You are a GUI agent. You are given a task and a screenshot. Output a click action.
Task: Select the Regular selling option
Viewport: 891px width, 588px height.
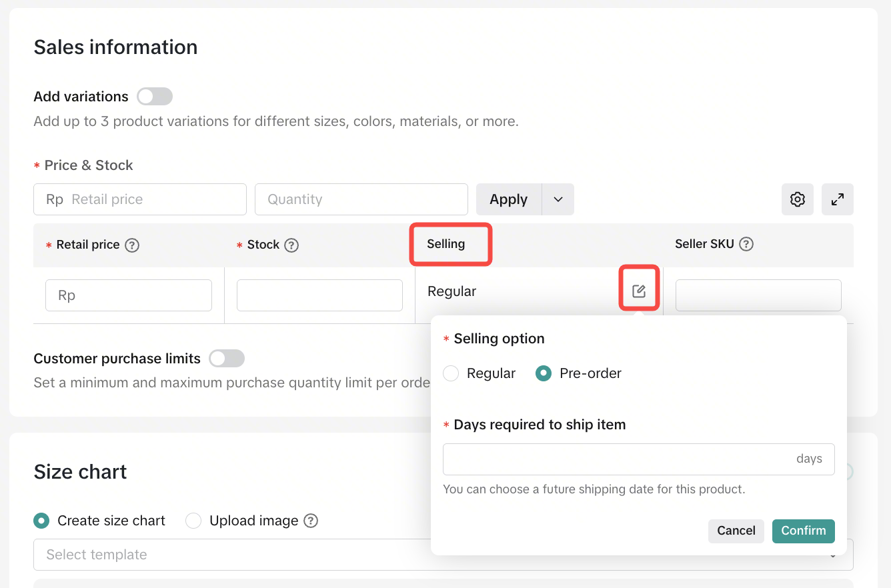coord(452,373)
